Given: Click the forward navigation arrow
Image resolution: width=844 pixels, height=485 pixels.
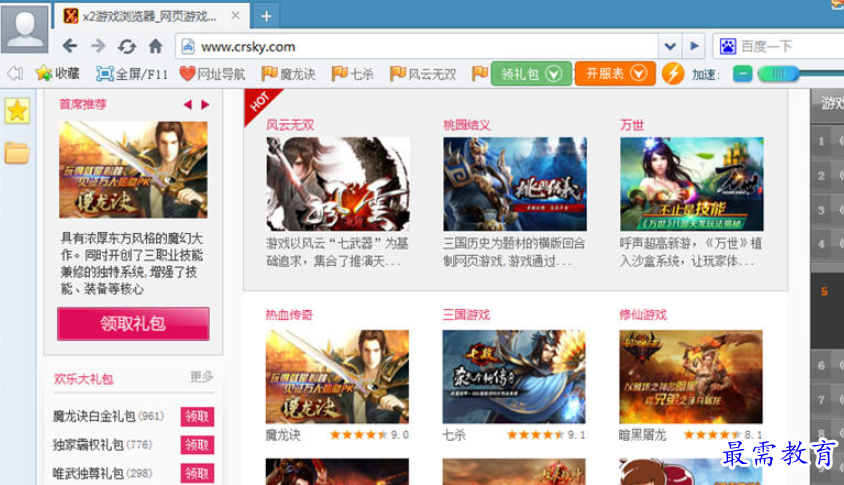Looking at the screenshot, I should coord(99,46).
